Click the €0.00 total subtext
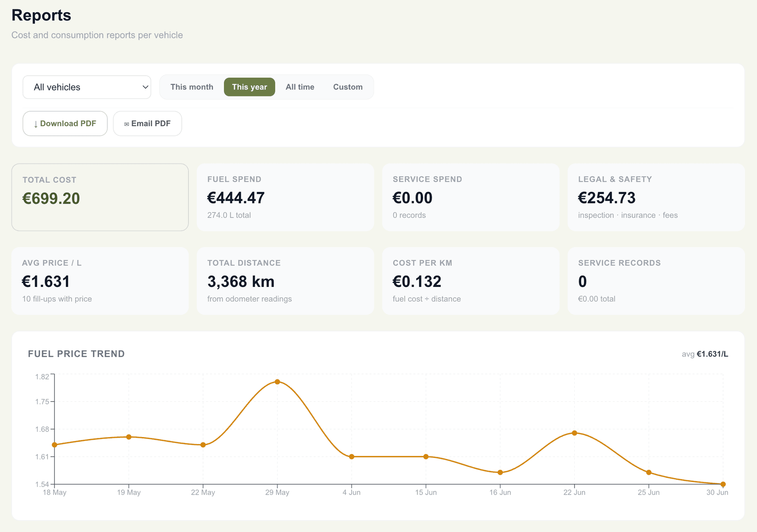The width and height of the screenshot is (757, 532). click(597, 299)
